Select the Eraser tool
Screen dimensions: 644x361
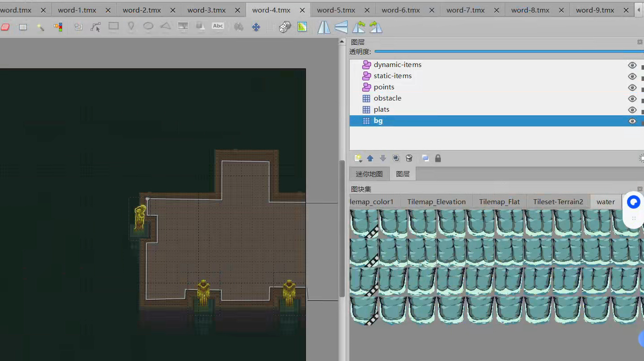(x=5, y=27)
